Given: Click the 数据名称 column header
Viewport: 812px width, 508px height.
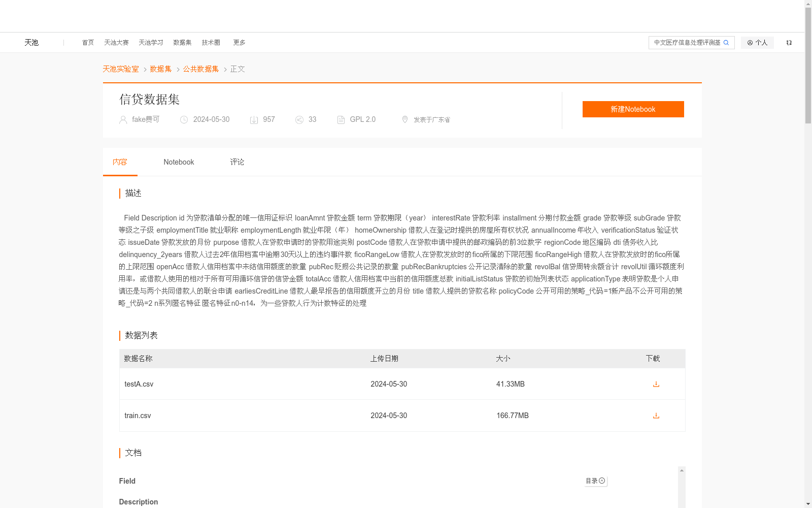Looking at the screenshot, I should point(138,359).
